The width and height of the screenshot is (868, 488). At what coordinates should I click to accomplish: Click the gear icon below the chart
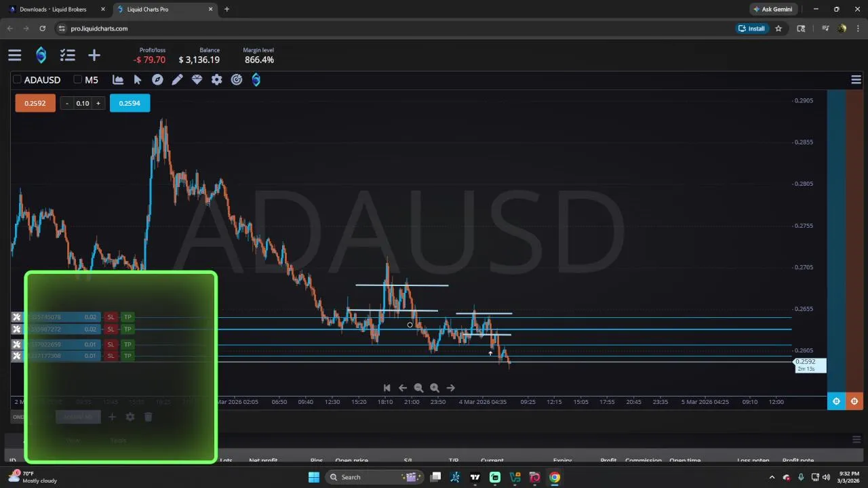[x=130, y=417]
